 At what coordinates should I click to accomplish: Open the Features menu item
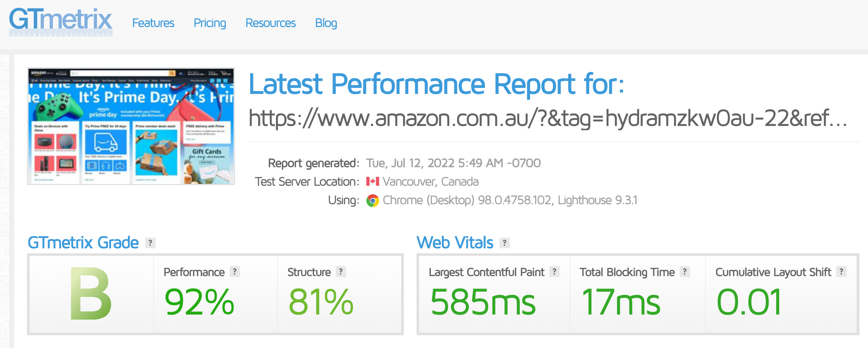[153, 23]
